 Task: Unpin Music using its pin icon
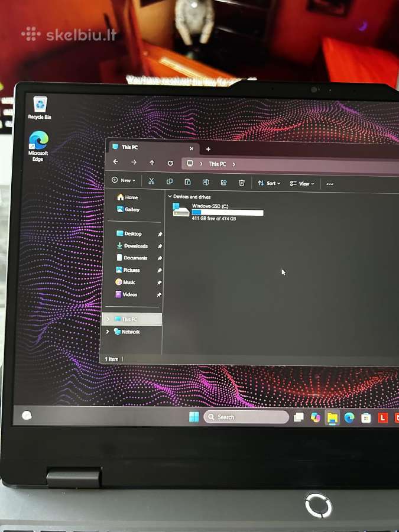tap(159, 283)
